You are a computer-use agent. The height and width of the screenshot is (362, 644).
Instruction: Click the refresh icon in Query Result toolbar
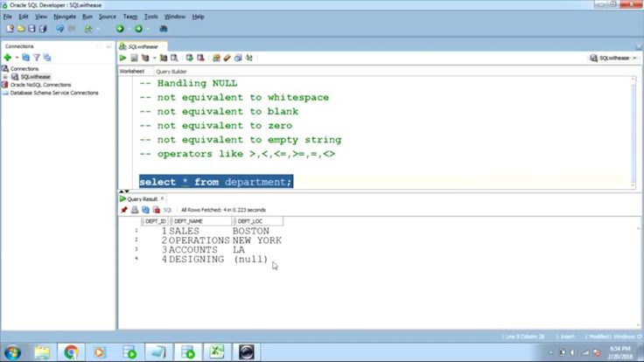pos(145,210)
